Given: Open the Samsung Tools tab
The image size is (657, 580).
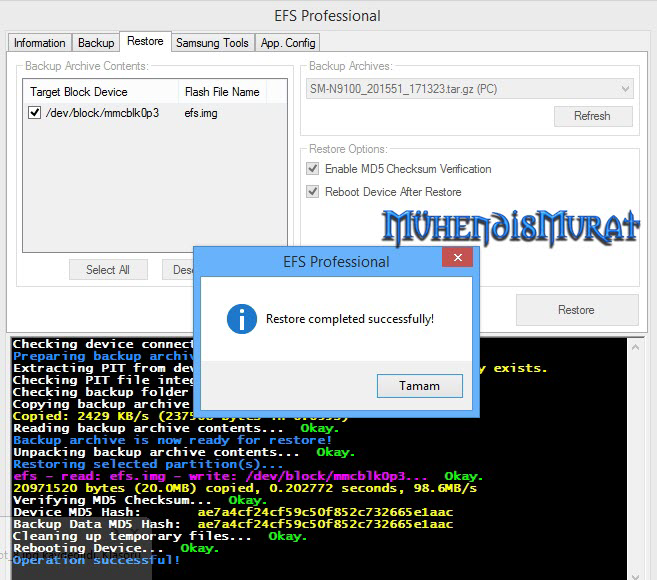Looking at the screenshot, I should [x=212, y=43].
